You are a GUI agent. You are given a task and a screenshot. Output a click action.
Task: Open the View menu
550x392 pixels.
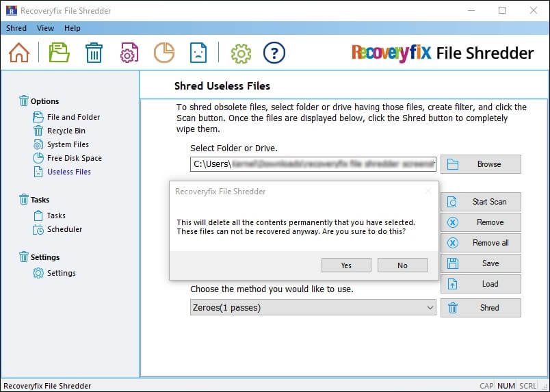coord(45,28)
